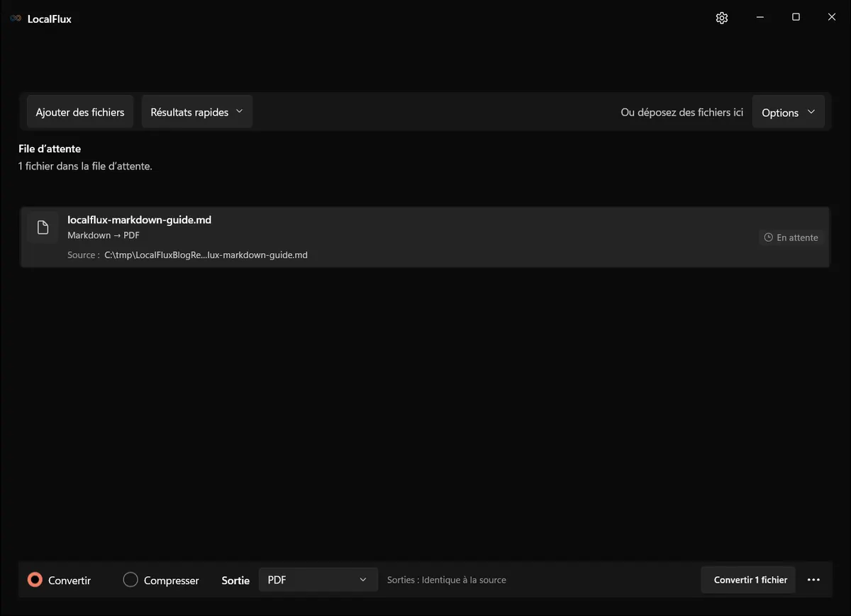Open the Options dropdown menu

788,112
